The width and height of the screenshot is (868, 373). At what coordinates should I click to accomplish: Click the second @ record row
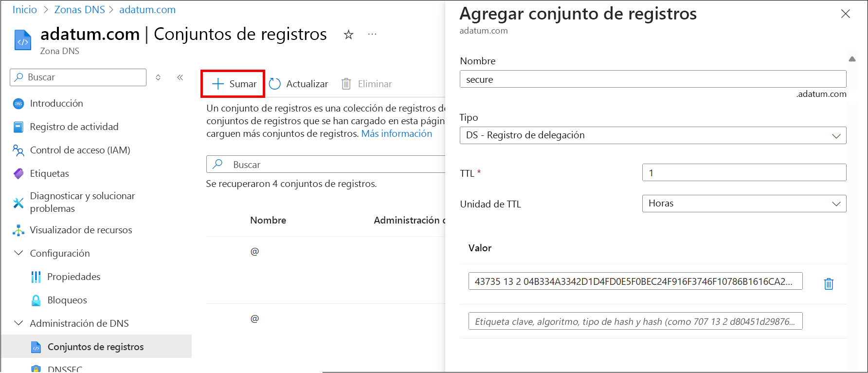coord(325,337)
